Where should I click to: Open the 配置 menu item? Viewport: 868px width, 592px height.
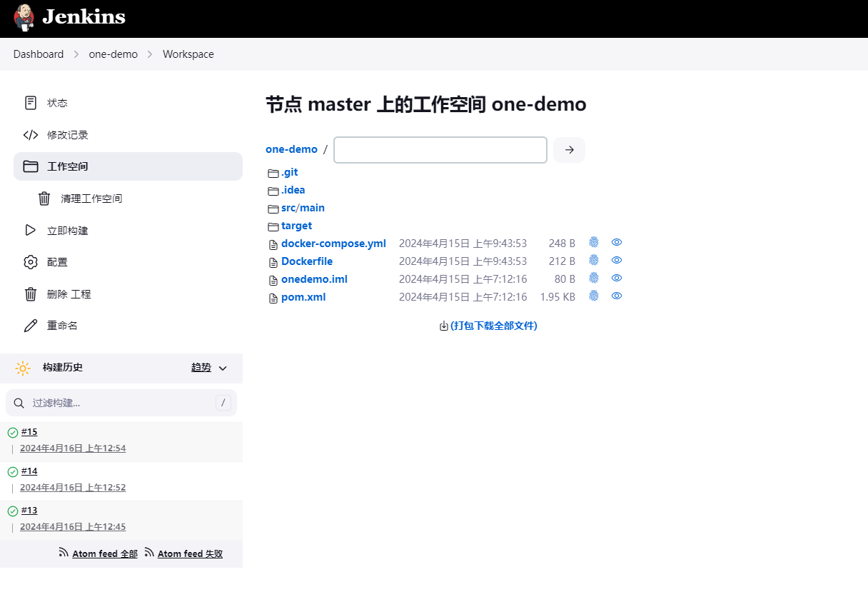coord(128,262)
